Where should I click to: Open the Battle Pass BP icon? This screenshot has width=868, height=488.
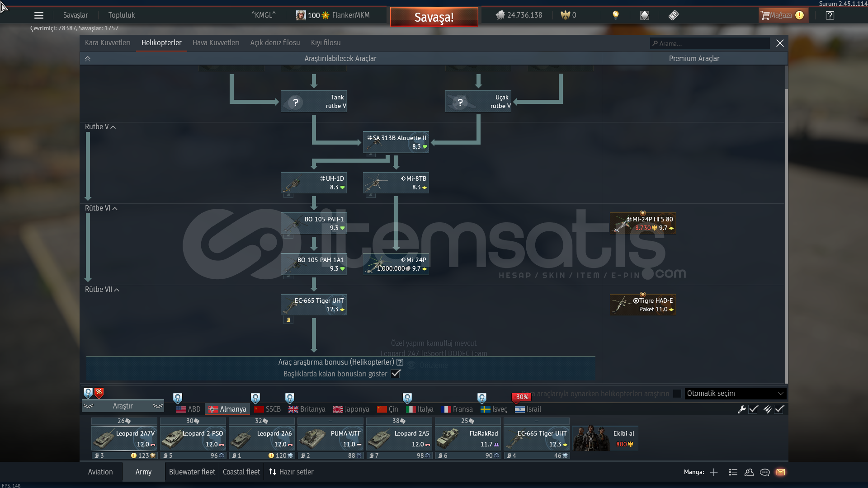pos(674,15)
